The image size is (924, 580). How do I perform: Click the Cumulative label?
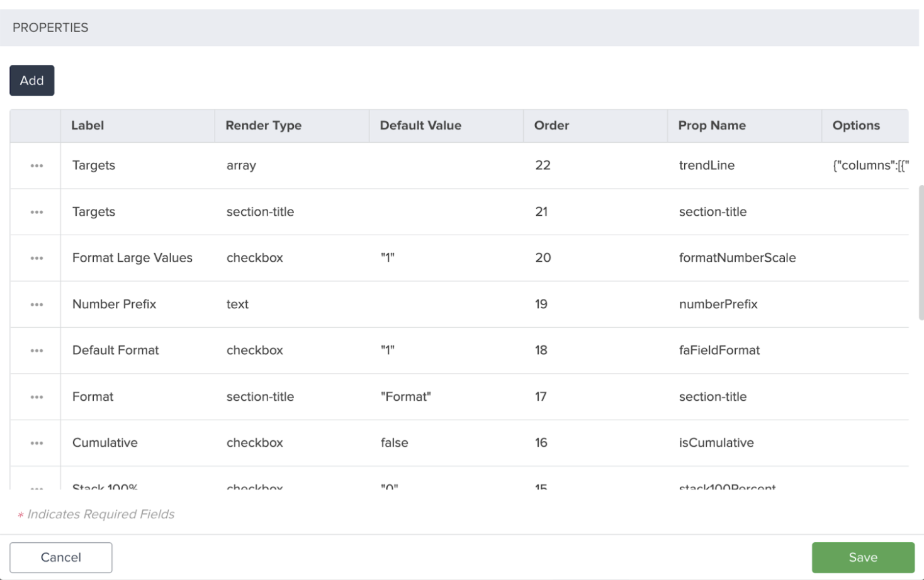coord(104,443)
